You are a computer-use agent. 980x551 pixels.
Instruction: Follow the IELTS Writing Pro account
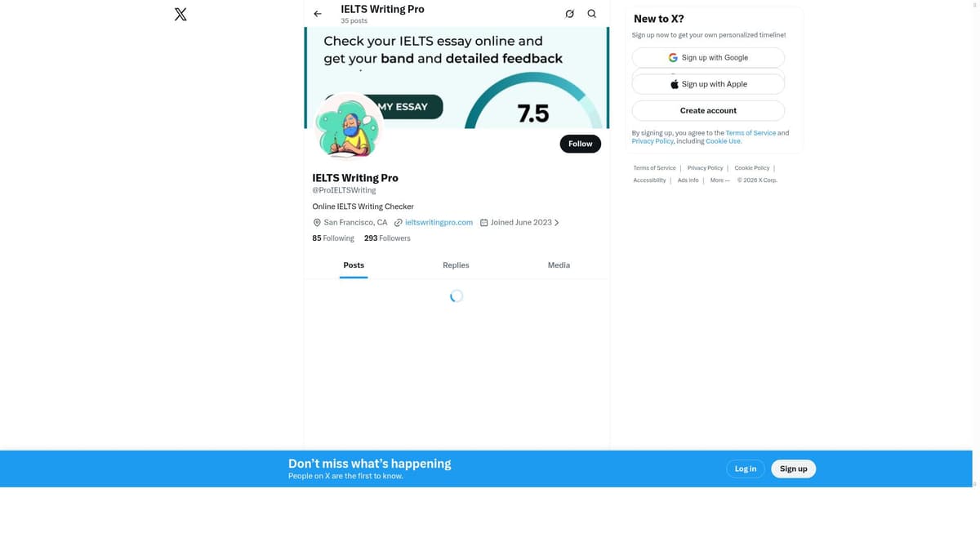[580, 144]
